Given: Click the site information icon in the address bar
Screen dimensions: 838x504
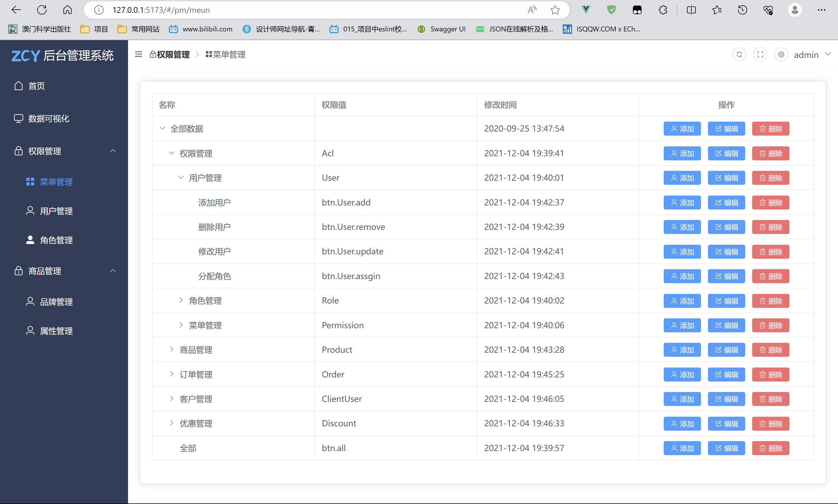Looking at the screenshot, I should coord(99,10).
